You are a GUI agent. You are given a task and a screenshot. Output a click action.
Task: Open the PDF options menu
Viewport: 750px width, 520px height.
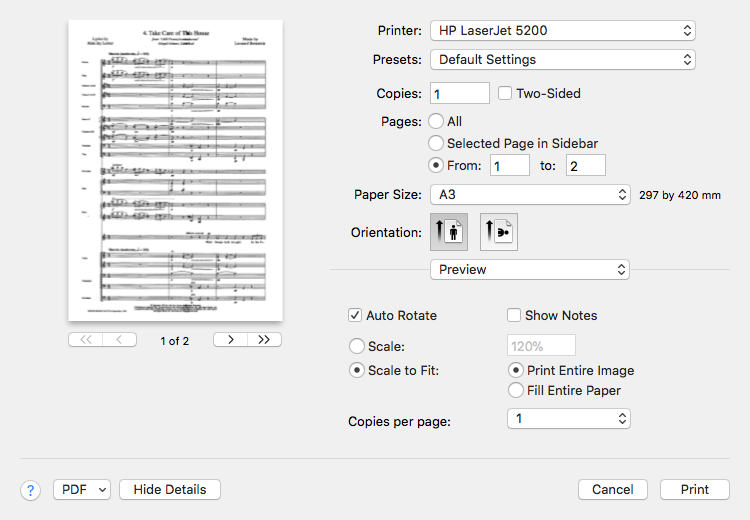82,490
